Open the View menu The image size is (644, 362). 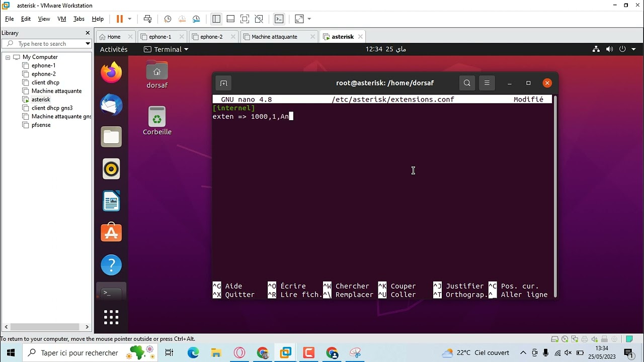(44, 19)
